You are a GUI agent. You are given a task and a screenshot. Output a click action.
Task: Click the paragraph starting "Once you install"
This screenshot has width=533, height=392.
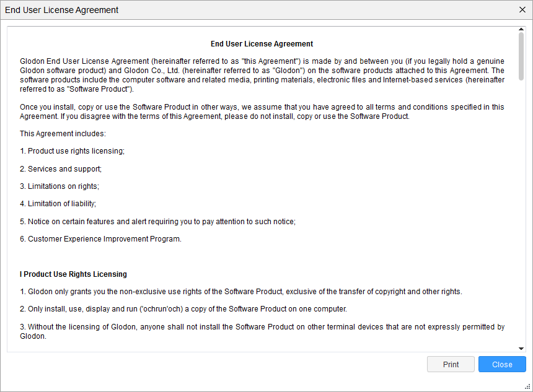pos(262,111)
